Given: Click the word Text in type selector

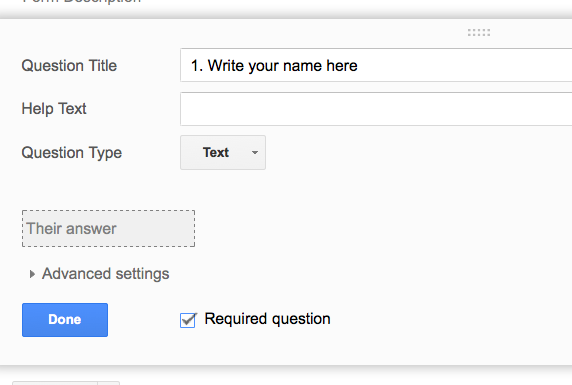Looking at the screenshot, I should [x=216, y=153].
